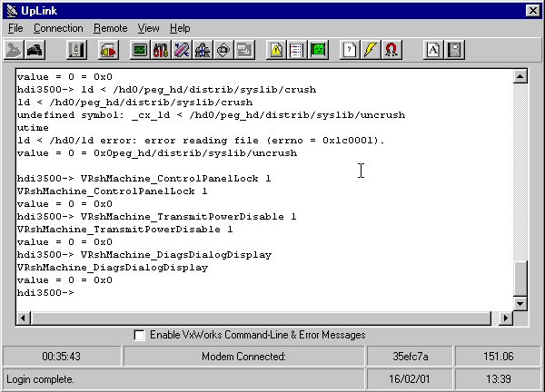Click the yellow warning sign toolbar icon

coord(275,50)
